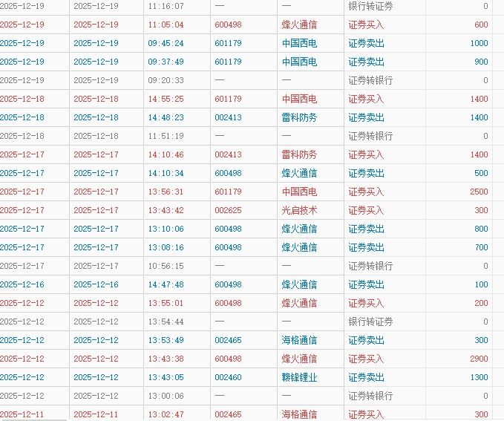Click the quantity 700
Screen dimensions: 504x421
tap(481, 248)
